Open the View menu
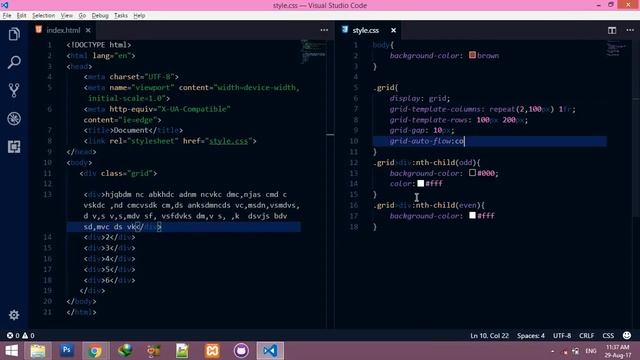 [x=67, y=16]
